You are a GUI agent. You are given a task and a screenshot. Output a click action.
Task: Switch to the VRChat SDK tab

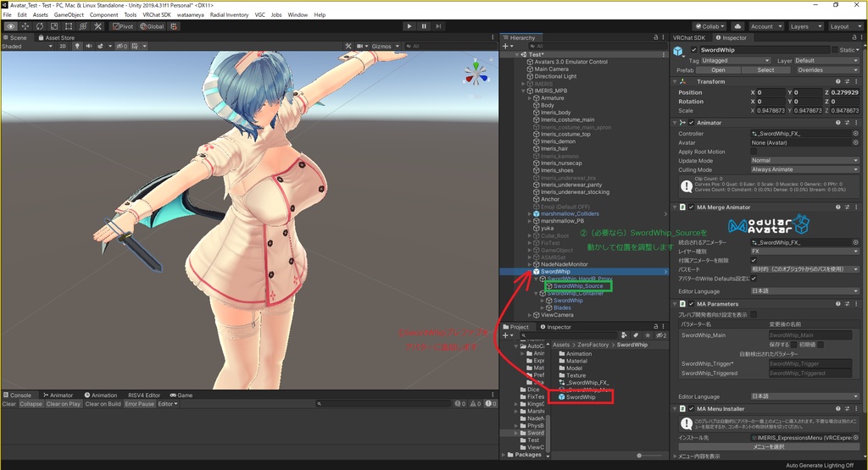(x=688, y=37)
